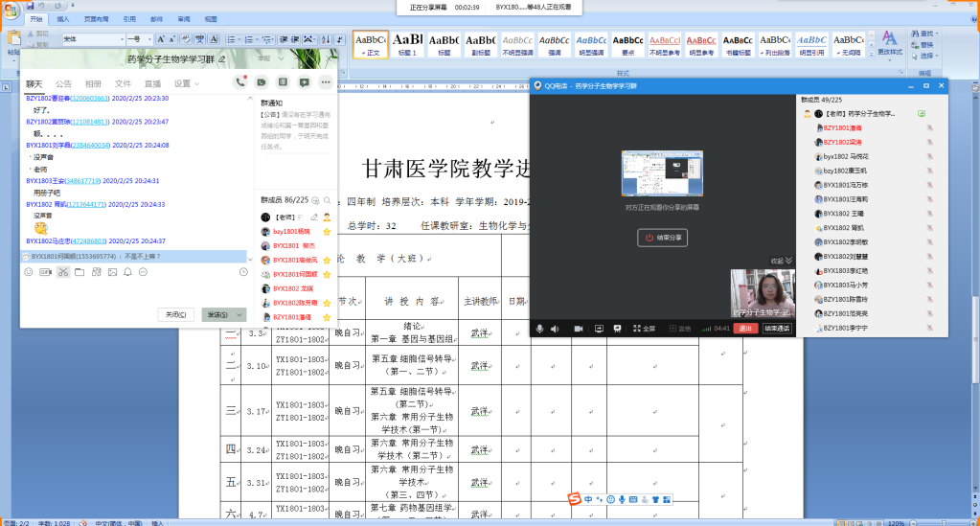Open the 设置 dropdown in group chat
Screen dimensions: 980x526
183,83
